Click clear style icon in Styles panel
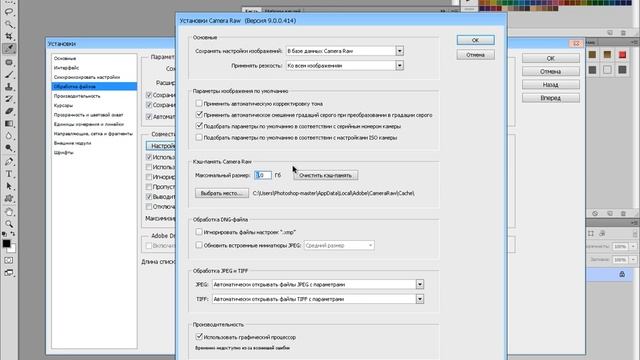Screen dimensions: 640x360 point(595,213)
